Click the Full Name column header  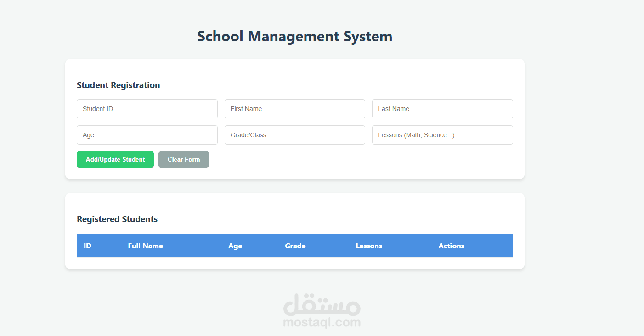(146, 246)
